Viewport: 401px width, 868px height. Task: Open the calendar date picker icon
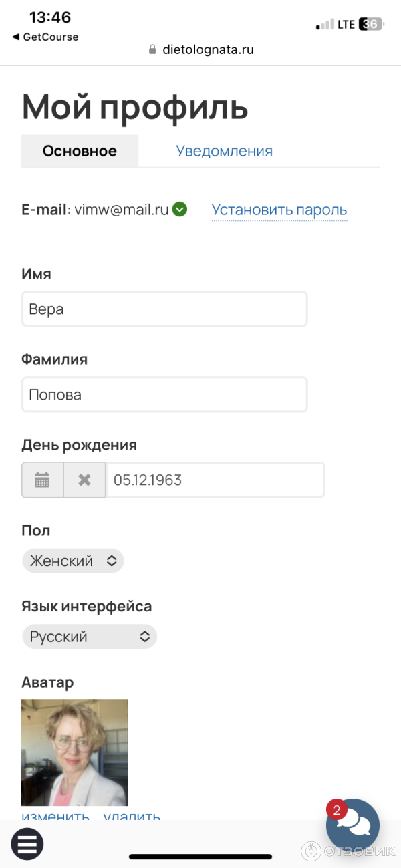(43, 480)
